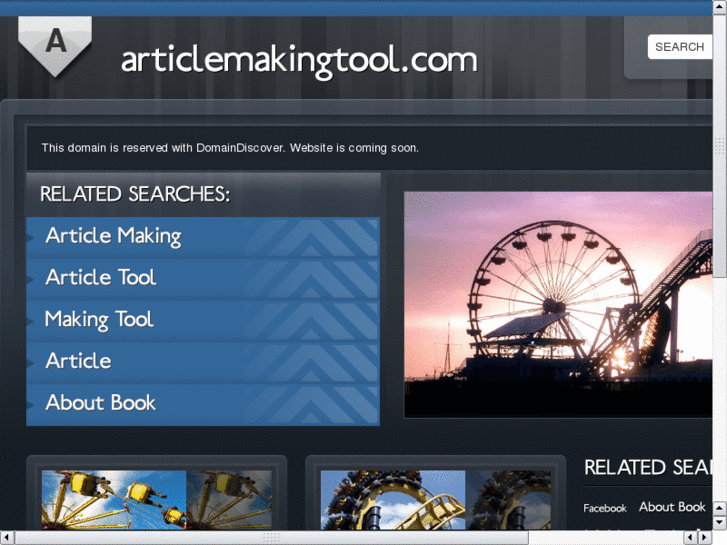
Task: Open the Making Tool related search
Action: [x=203, y=320]
